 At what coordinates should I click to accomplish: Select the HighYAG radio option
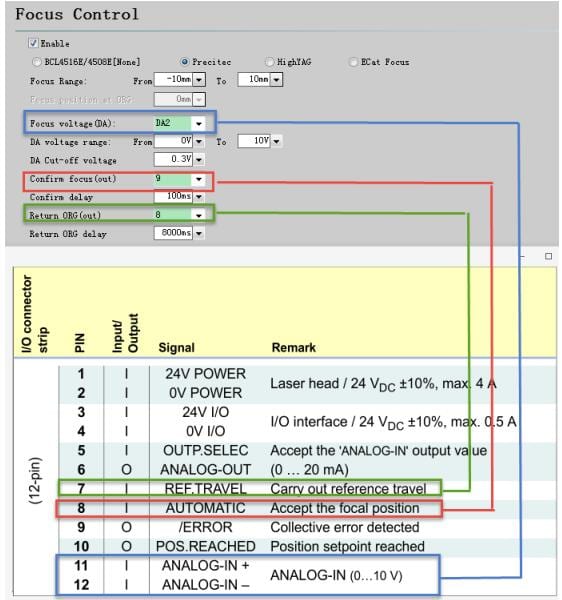pos(269,62)
